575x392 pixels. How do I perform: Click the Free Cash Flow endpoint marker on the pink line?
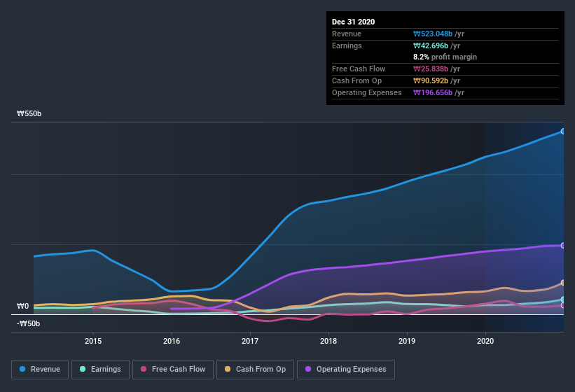[562, 305]
